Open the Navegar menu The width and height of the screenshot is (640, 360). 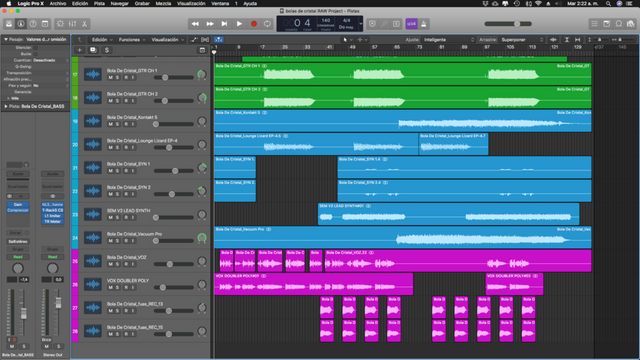pos(120,3)
